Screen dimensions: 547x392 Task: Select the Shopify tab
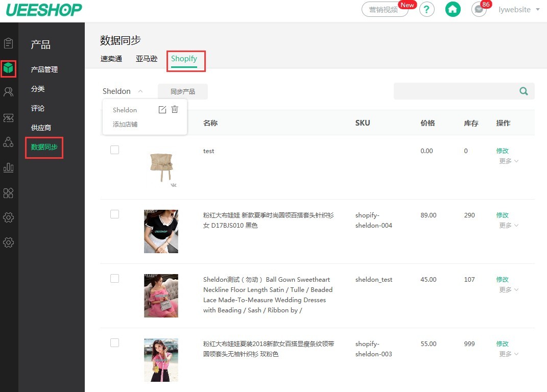pyautogui.click(x=184, y=59)
